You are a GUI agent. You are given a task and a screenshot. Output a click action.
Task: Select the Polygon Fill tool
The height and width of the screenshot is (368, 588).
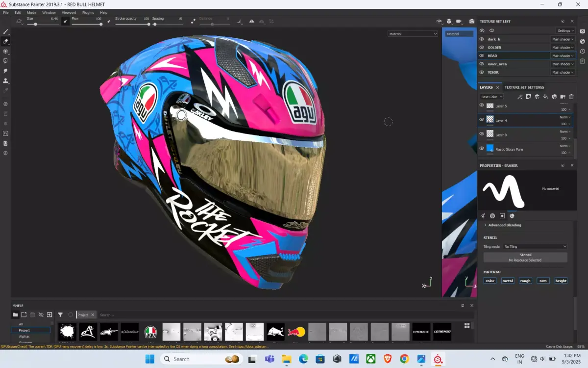[x=5, y=61]
